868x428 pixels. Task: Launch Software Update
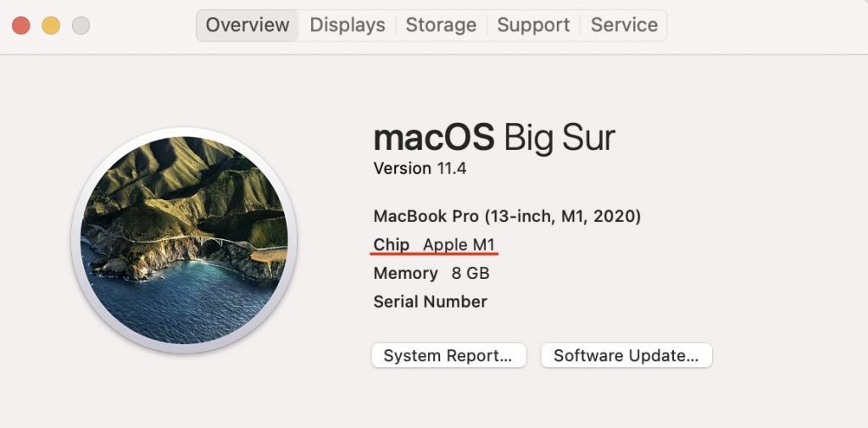coord(626,356)
